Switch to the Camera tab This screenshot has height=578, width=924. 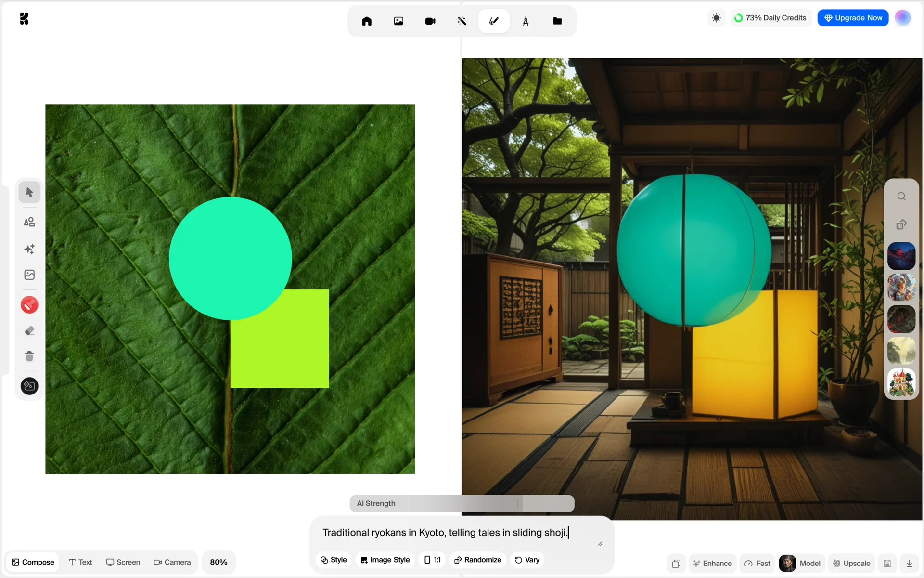172,562
